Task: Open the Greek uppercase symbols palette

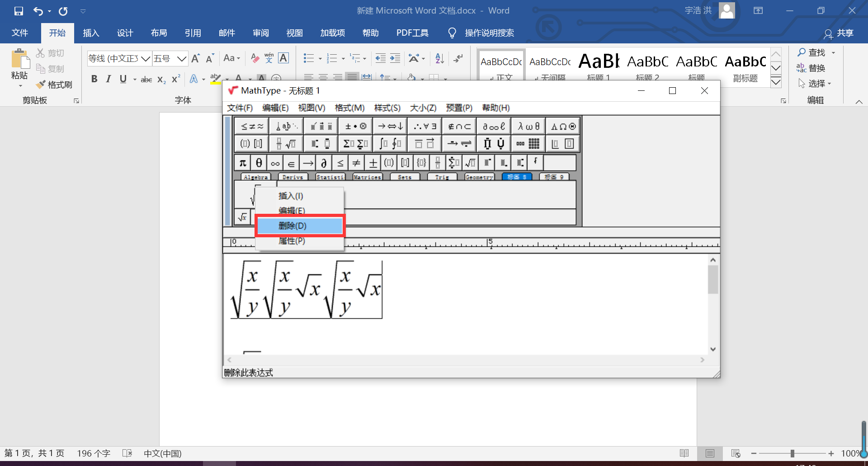Action: pos(563,127)
